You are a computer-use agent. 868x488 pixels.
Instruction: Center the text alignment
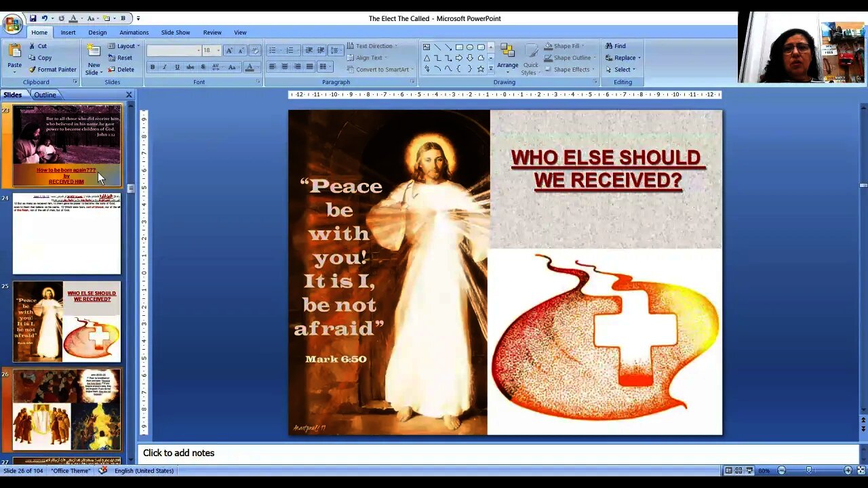[x=285, y=66]
